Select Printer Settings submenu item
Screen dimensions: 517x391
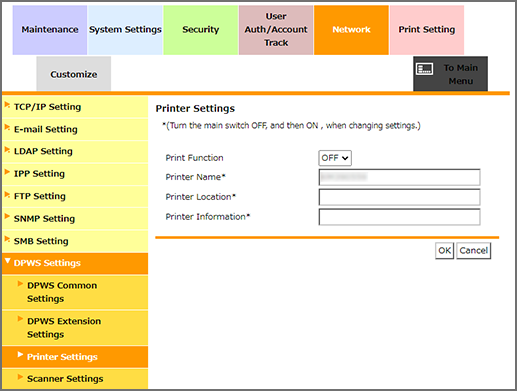click(x=75, y=357)
